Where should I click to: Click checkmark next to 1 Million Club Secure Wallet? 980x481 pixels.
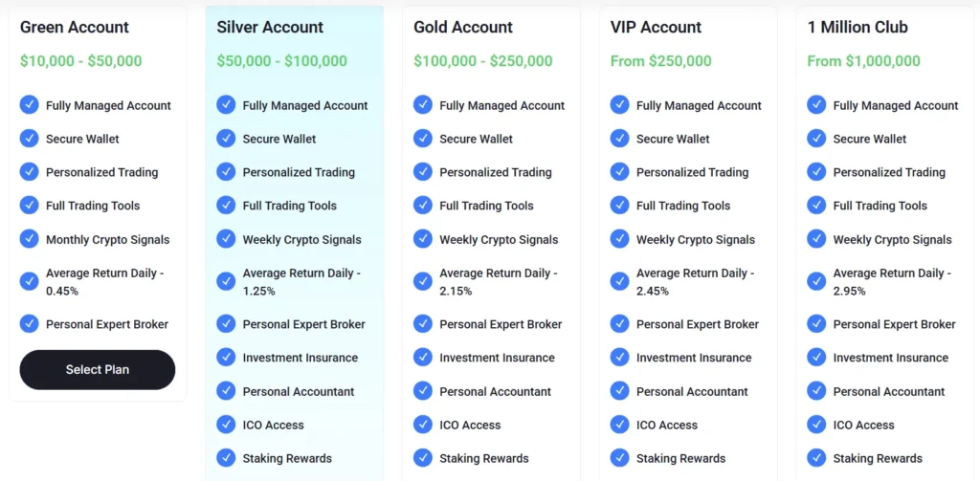tap(816, 139)
